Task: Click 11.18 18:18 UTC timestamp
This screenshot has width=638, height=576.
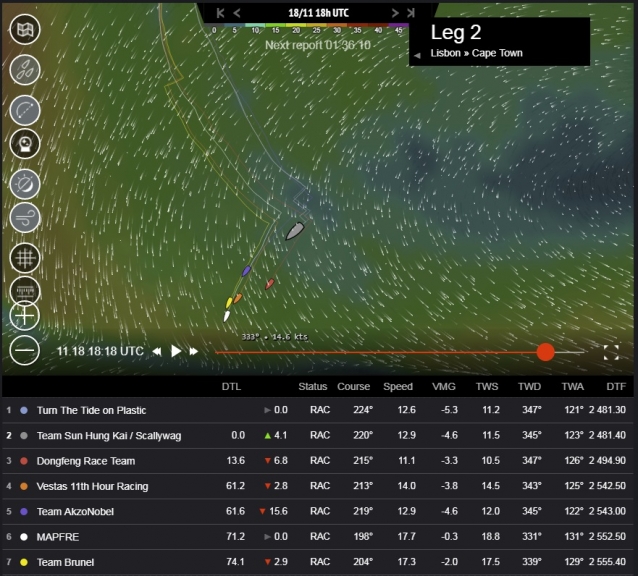Action: pos(100,351)
